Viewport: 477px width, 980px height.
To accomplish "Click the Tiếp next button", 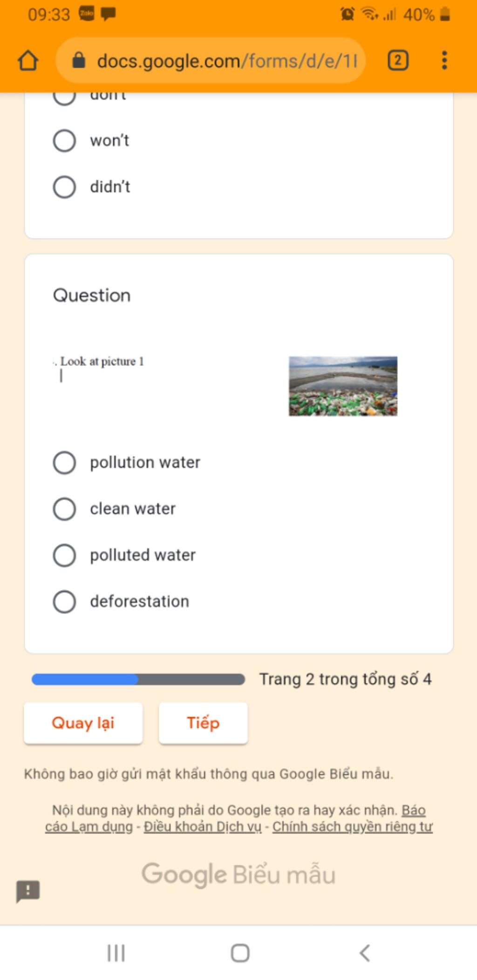I will click(x=203, y=723).
